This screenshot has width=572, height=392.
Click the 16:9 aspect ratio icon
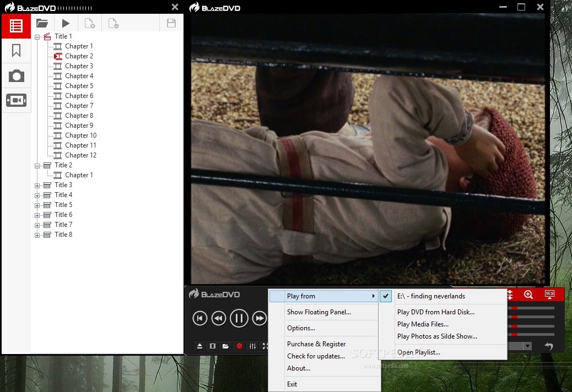coord(549,295)
